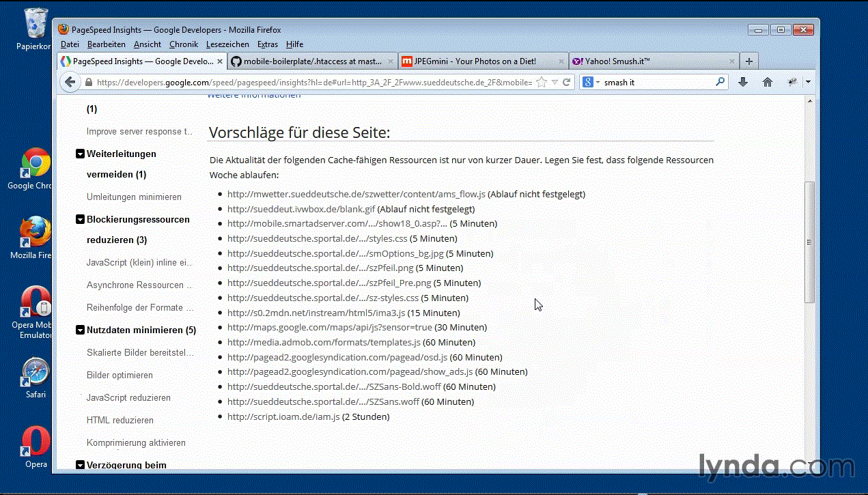Open the Lesezeichen menu
Screen dimensions: 868x495
tap(227, 44)
